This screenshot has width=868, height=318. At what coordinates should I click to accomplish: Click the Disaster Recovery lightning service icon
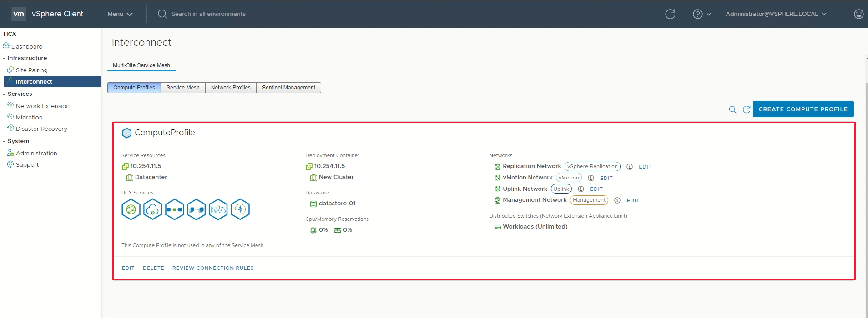[x=240, y=209]
